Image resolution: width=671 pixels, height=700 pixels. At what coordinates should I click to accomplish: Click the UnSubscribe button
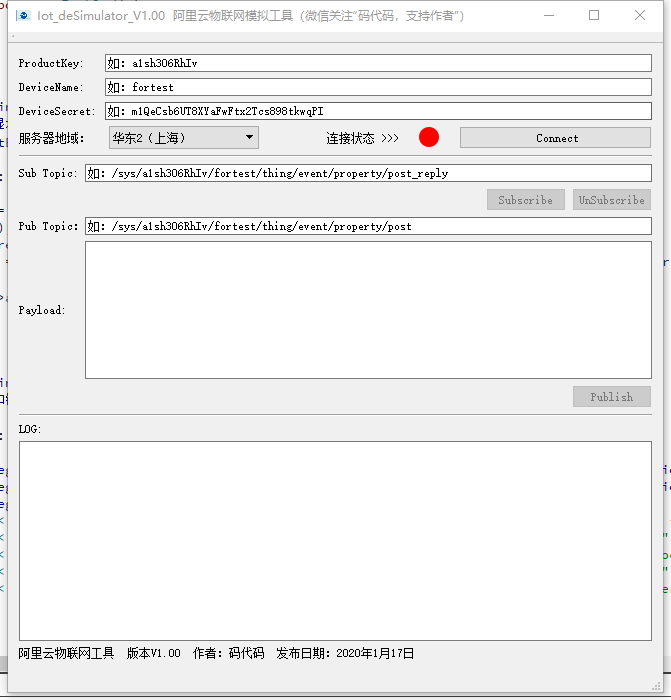[612, 200]
